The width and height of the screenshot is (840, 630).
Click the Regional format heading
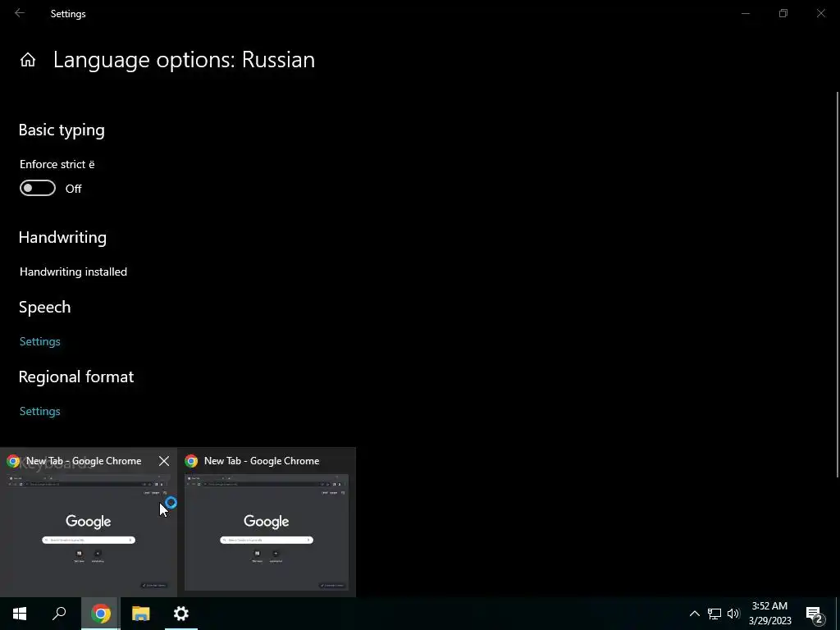point(76,377)
